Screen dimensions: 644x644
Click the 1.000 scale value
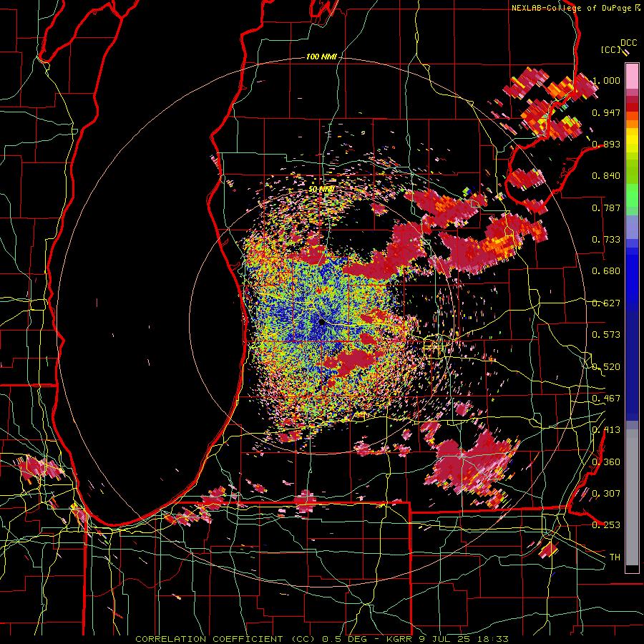point(606,80)
